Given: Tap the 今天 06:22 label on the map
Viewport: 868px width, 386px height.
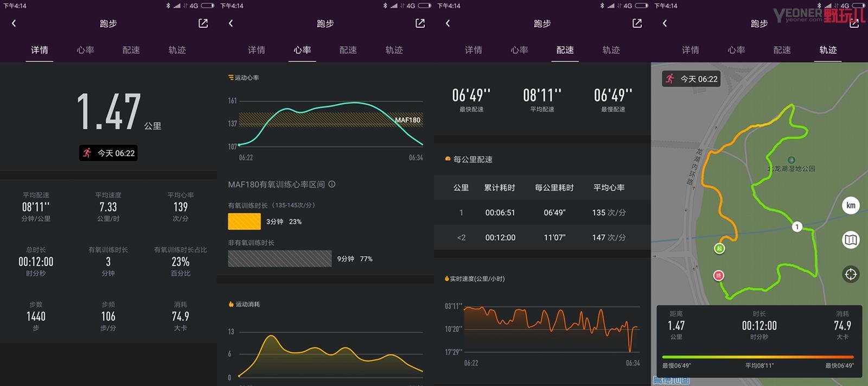Looking at the screenshot, I should pos(691,79).
